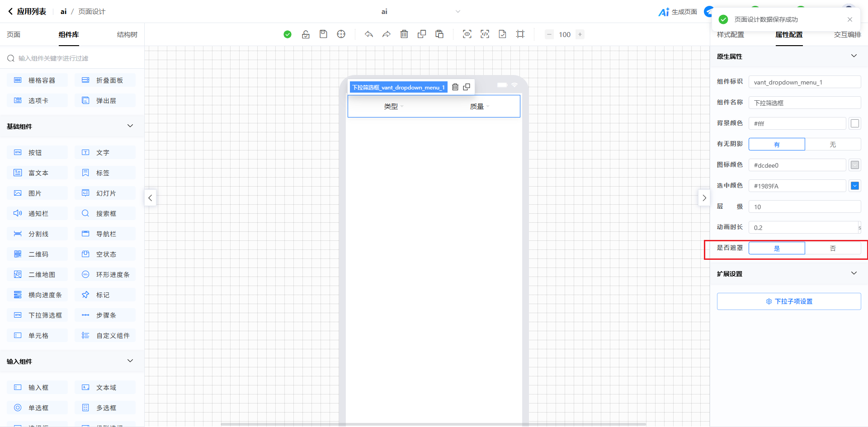Click the paste icon in toolbar

click(439, 34)
